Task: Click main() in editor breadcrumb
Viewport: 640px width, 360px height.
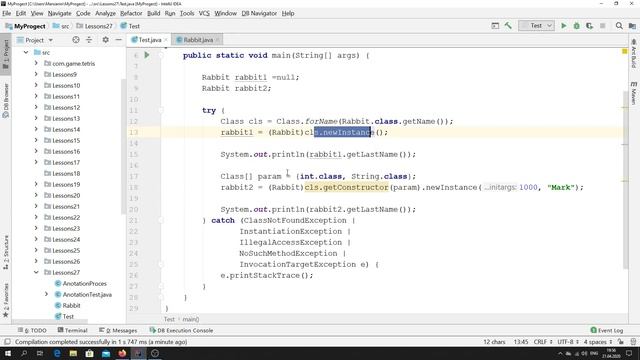Action: (x=191, y=319)
